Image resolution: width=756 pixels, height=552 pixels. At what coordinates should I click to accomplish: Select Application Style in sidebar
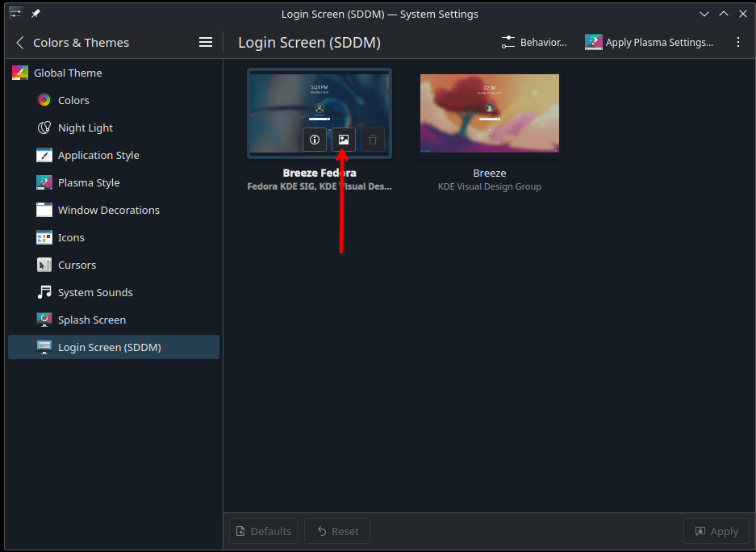114,155
